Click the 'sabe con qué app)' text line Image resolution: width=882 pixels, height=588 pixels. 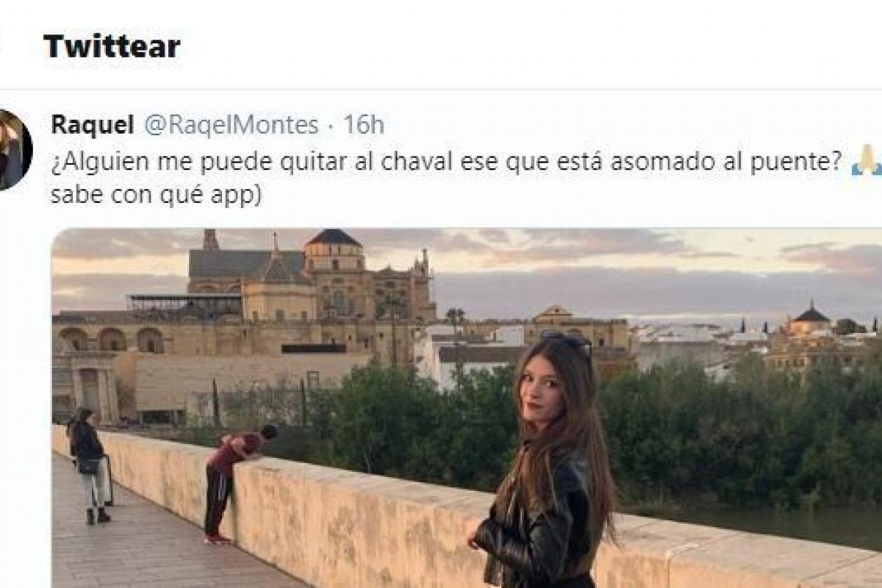pos(156,196)
